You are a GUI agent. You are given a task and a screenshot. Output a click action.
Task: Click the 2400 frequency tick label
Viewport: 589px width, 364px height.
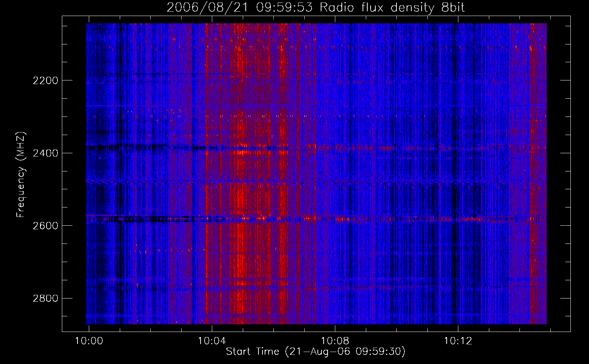tap(46, 153)
